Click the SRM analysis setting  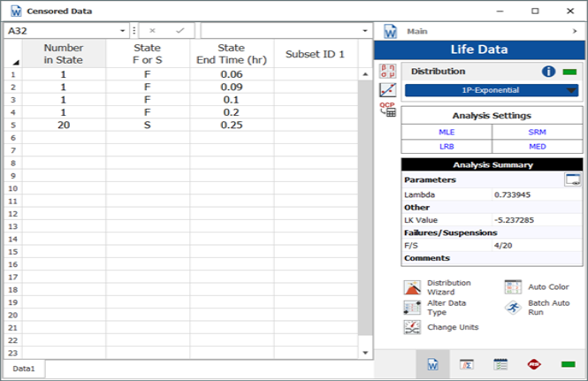pos(538,132)
